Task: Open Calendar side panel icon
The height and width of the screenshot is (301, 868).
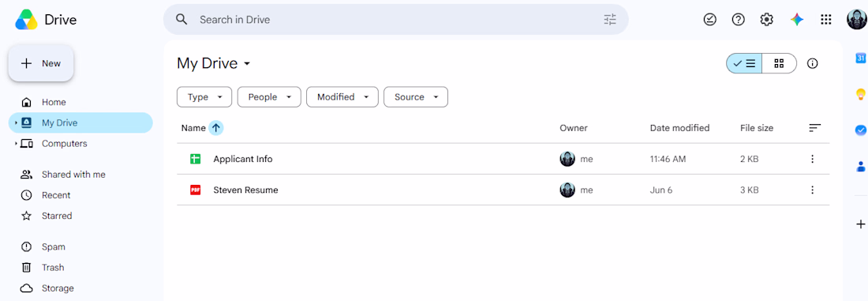Action: tap(860, 58)
